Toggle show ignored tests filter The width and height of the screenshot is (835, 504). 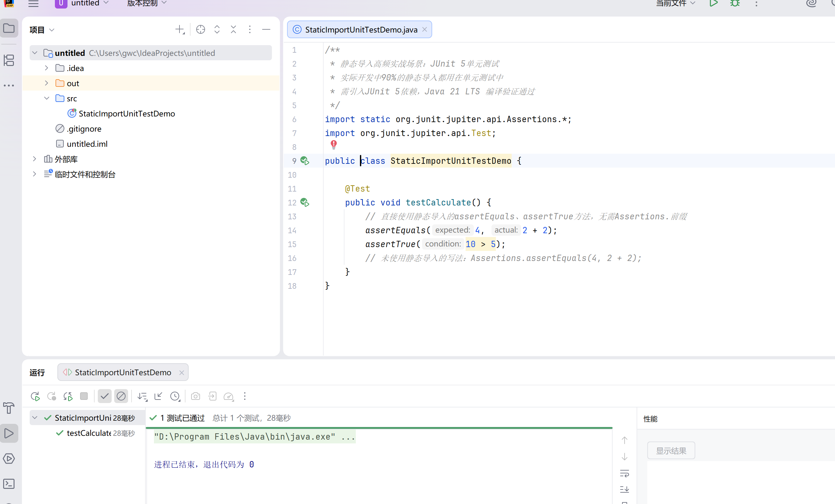(x=121, y=396)
